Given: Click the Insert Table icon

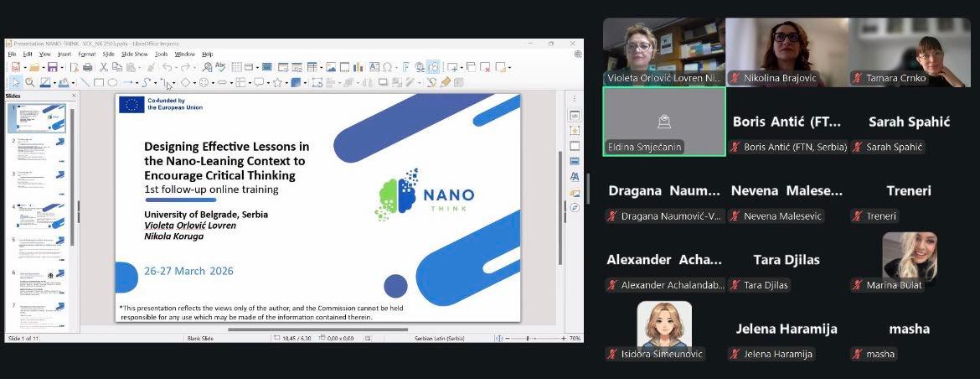Looking at the screenshot, I should point(312,68).
